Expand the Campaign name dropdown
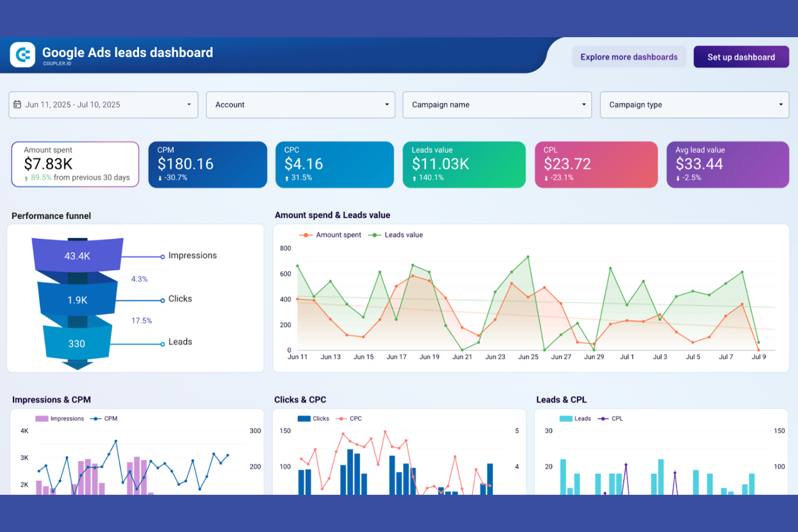 click(497, 105)
